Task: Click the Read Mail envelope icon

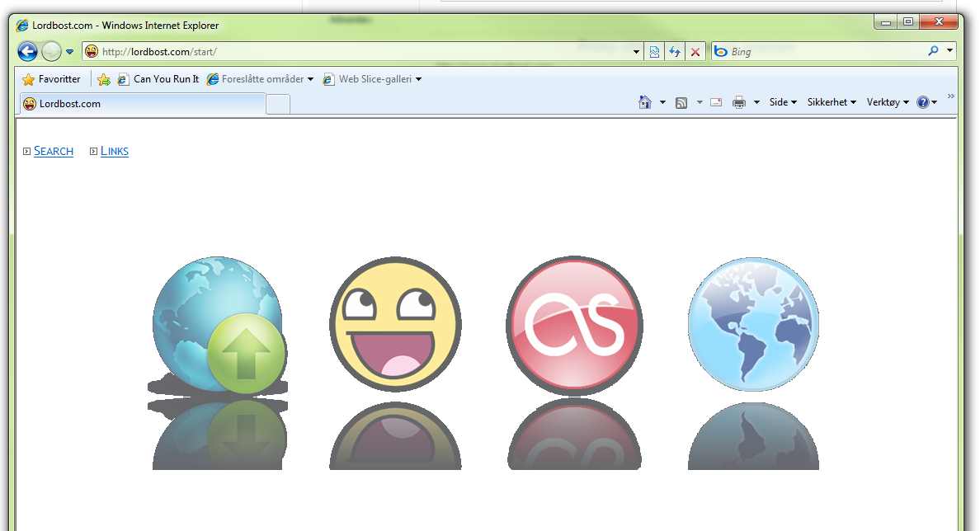Action: (x=716, y=102)
